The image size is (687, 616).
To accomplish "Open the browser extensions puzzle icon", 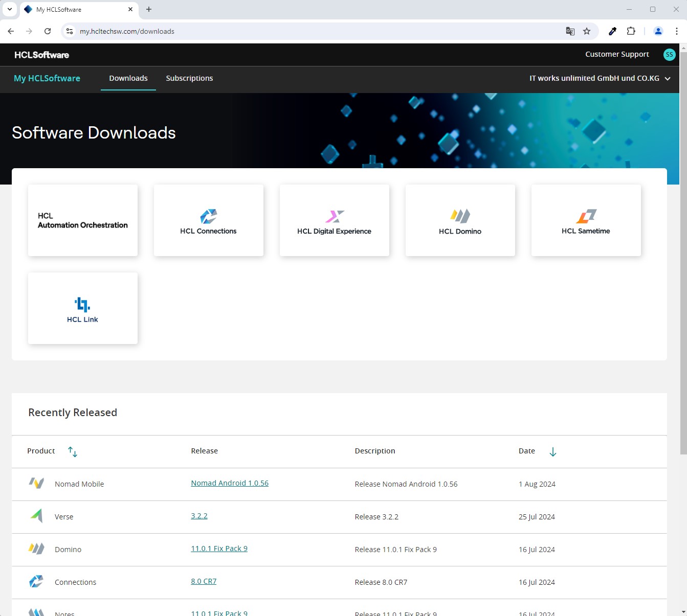I will pyautogui.click(x=631, y=31).
